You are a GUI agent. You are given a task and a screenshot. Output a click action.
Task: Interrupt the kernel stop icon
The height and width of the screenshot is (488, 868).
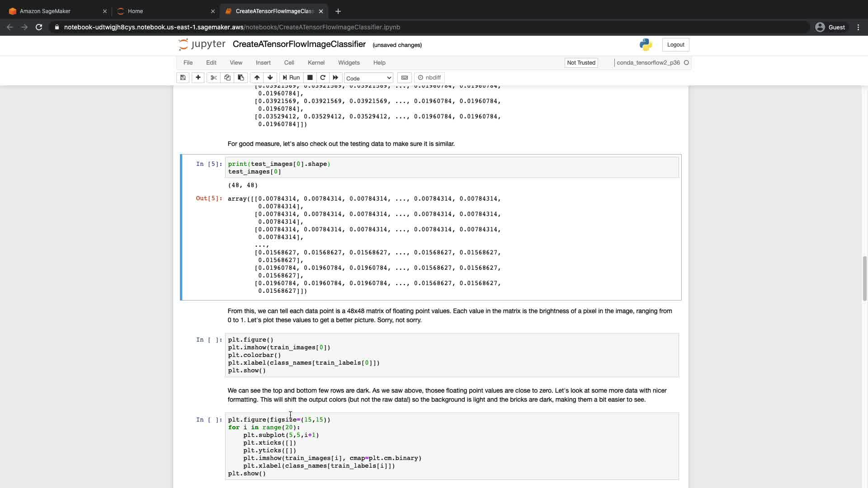tap(310, 78)
